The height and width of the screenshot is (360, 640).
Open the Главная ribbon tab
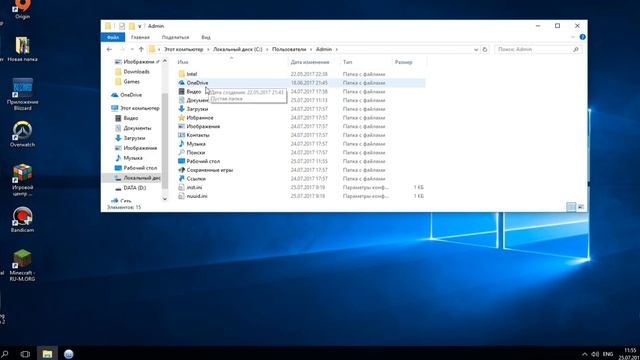[x=140, y=37]
